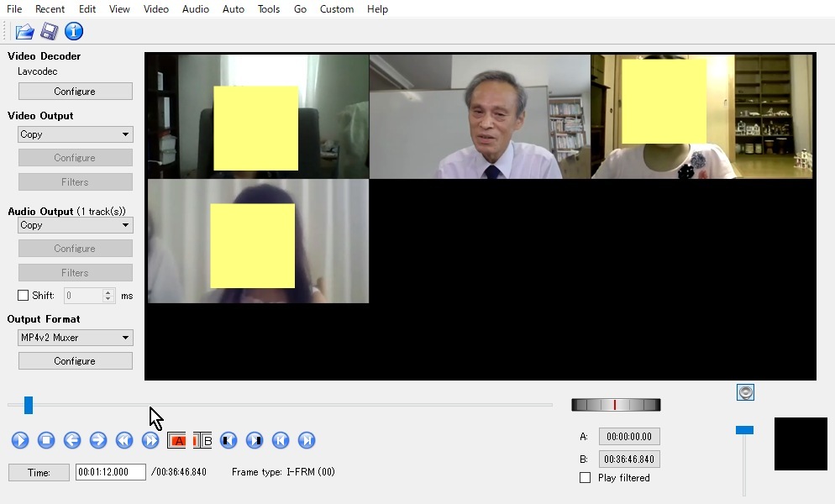Screen dimensions: 835x504
Task: Open the Video menu
Action: point(156,9)
